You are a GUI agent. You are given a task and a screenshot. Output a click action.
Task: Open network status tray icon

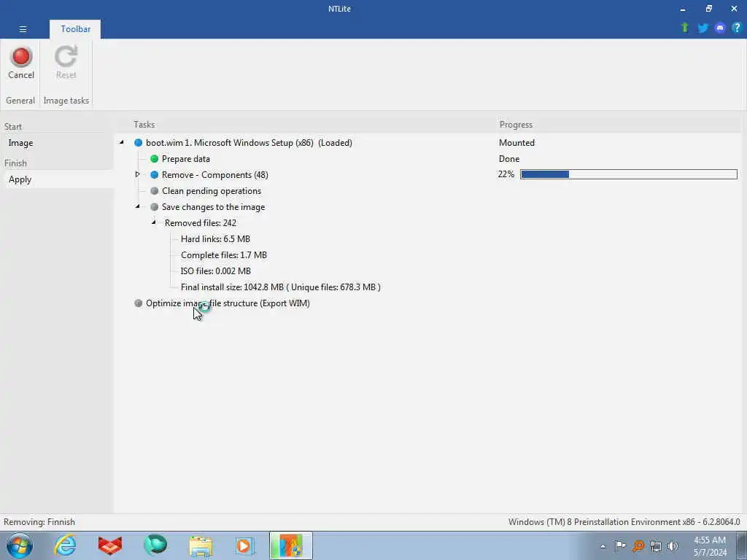(656, 546)
